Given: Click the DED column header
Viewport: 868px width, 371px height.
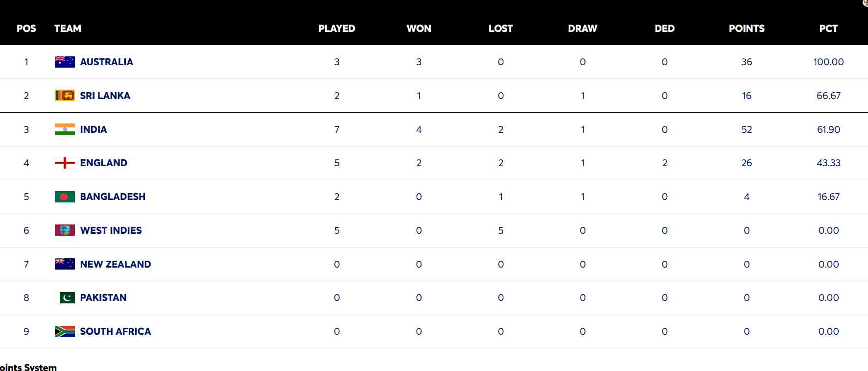Looking at the screenshot, I should (664, 28).
